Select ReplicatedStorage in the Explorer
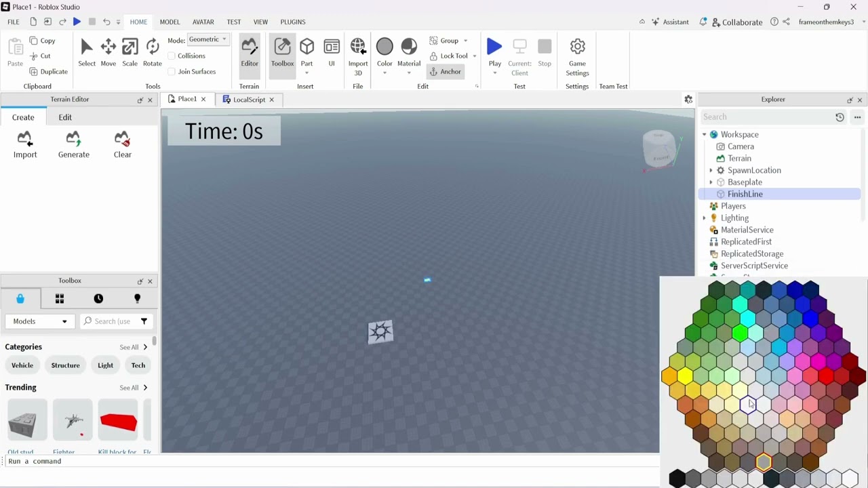 pyautogui.click(x=752, y=254)
